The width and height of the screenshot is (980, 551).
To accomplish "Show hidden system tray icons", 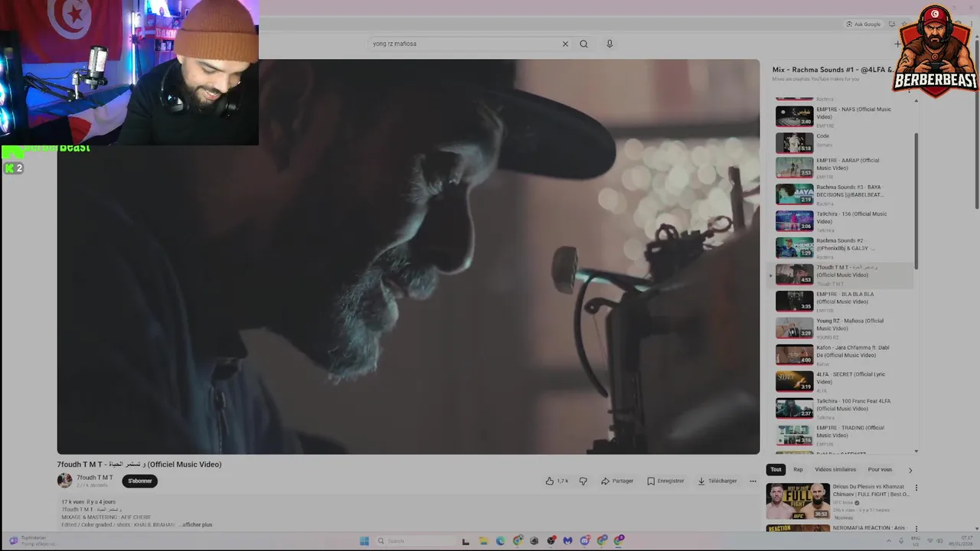I will pyautogui.click(x=889, y=541).
